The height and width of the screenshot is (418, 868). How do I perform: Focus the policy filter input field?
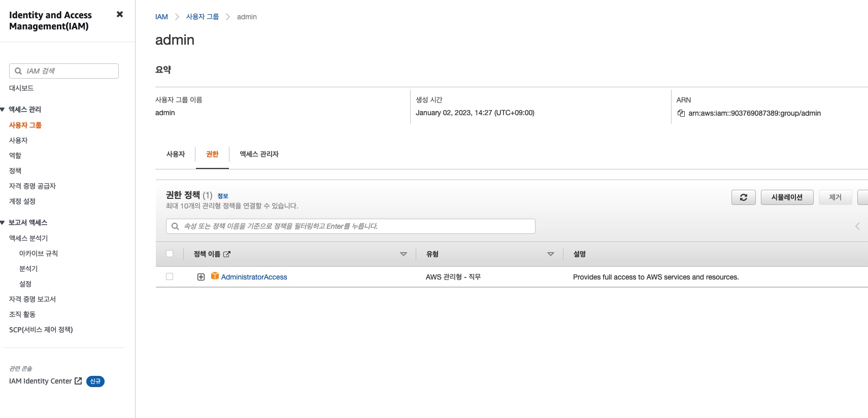coord(351,226)
